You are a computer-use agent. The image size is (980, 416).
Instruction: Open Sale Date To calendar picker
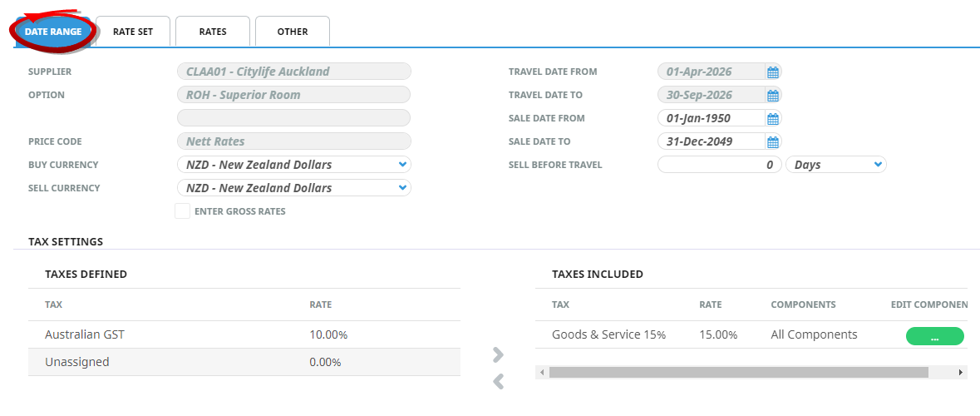[x=772, y=141]
